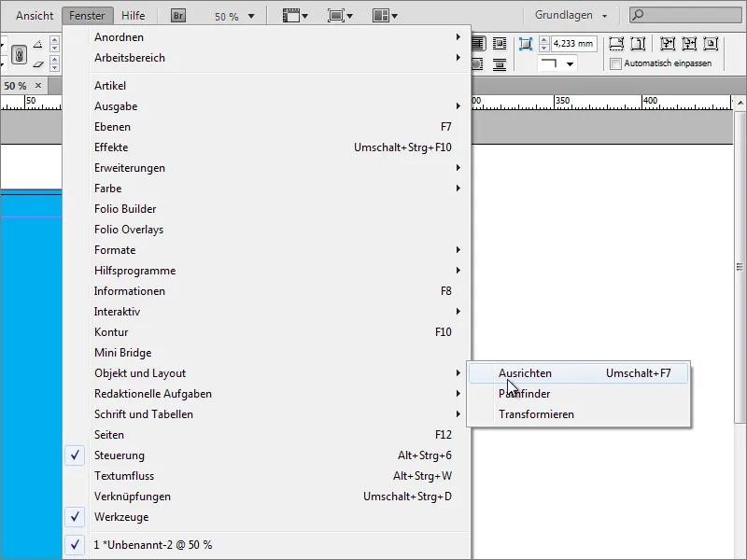Image resolution: width=747 pixels, height=560 pixels.
Task: Open the Effekte panel
Action: (x=268, y=147)
